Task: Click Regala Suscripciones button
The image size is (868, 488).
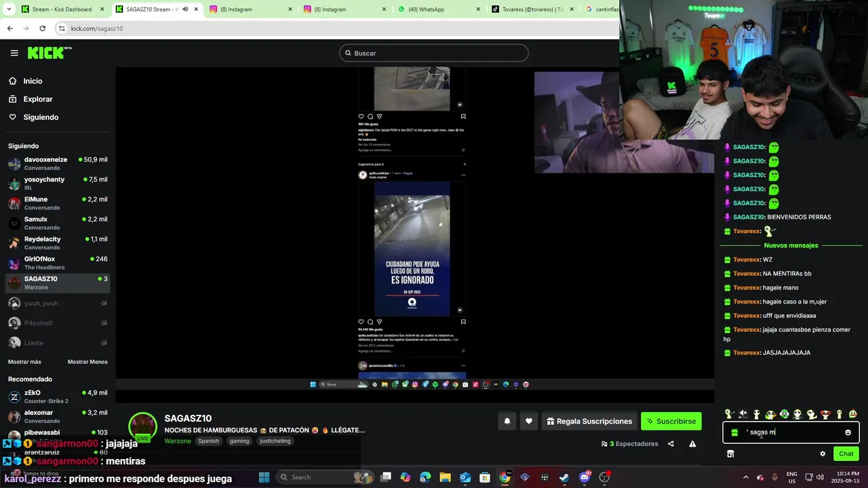Action: coord(589,421)
